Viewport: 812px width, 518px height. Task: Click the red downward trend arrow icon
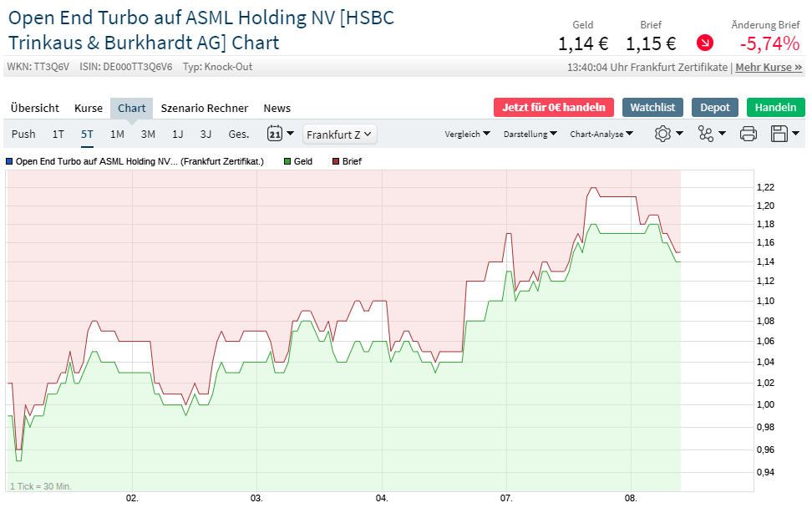pos(705,43)
